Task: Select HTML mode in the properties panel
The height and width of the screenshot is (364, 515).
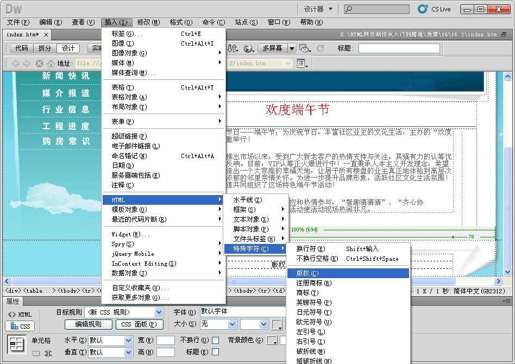Action: point(19,314)
